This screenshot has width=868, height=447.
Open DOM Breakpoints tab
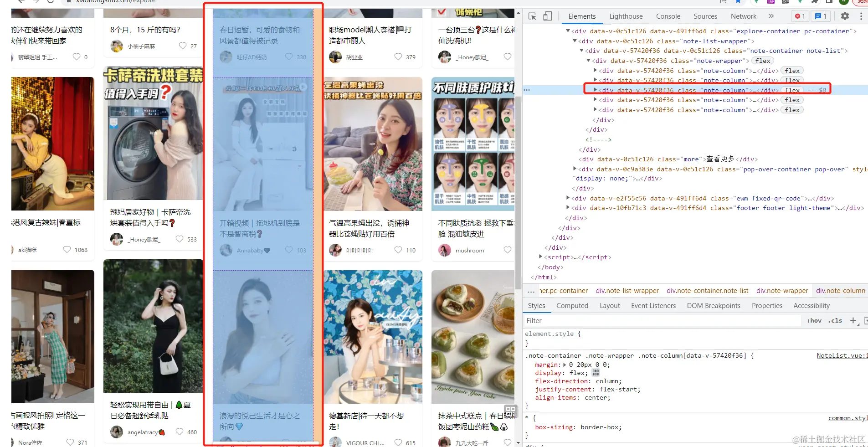[714, 306]
